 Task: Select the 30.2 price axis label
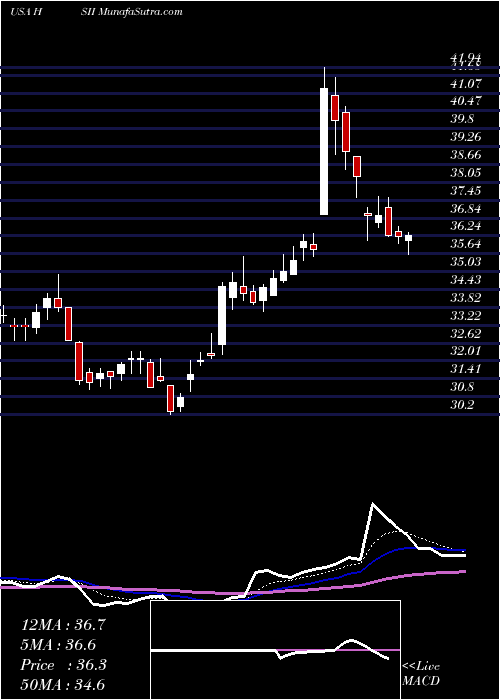(x=461, y=405)
